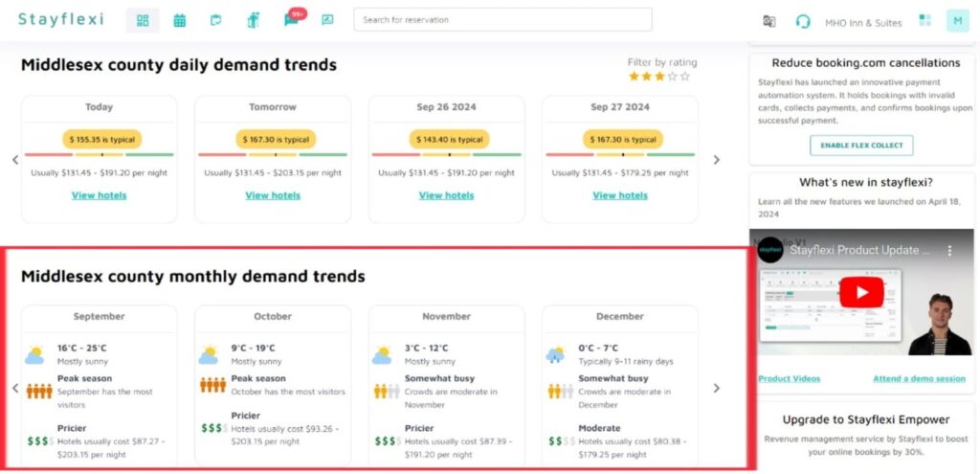The width and height of the screenshot is (980, 474).
Task: Click Tomorrow's price range bar
Action: (273, 155)
